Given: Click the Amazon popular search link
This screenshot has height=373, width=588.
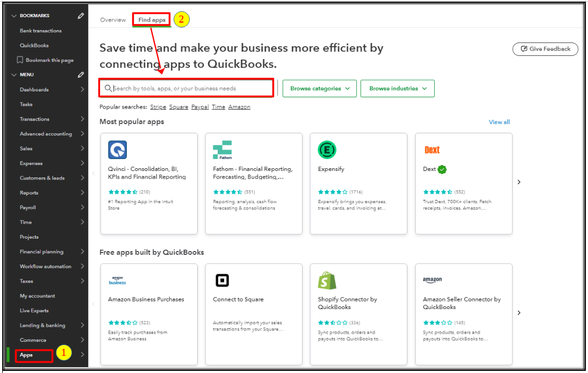Looking at the screenshot, I should (x=239, y=107).
